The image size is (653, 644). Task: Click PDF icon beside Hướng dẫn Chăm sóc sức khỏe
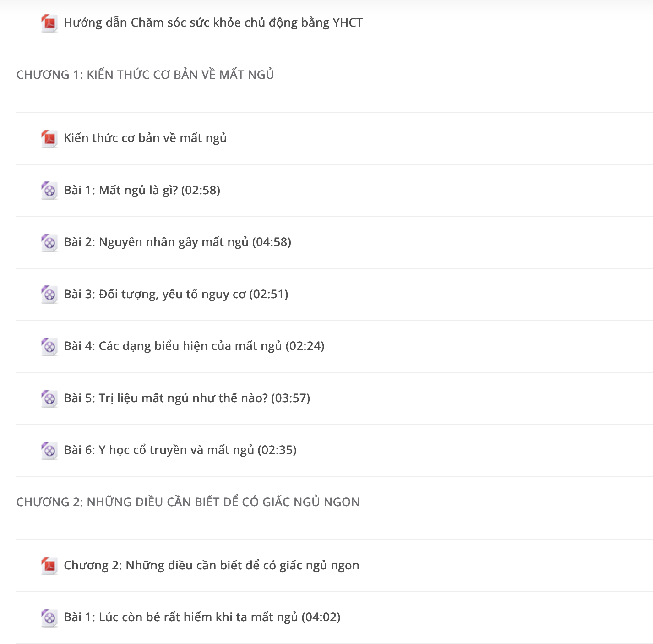[49, 23]
